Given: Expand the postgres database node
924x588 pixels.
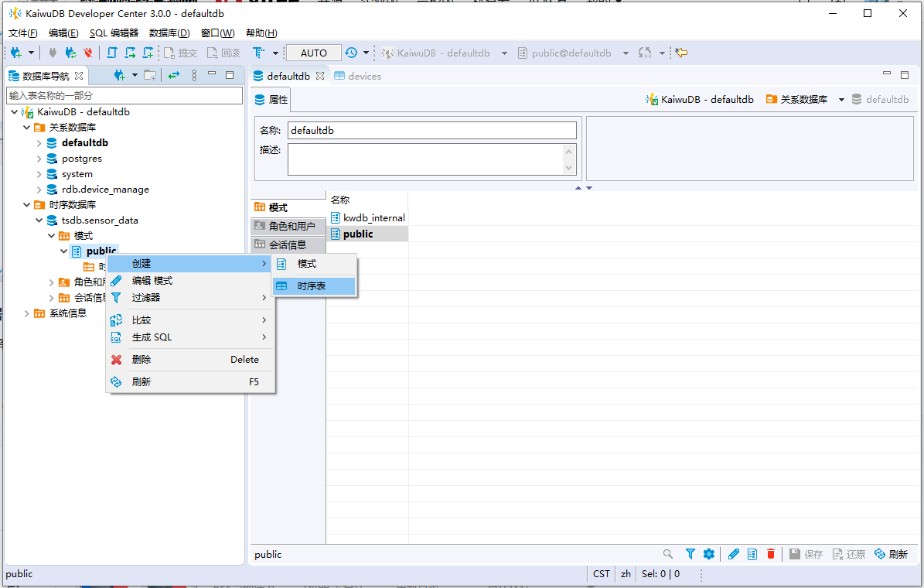Looking at the screenshot, I should pyautogui.click(x=39, y=159).
